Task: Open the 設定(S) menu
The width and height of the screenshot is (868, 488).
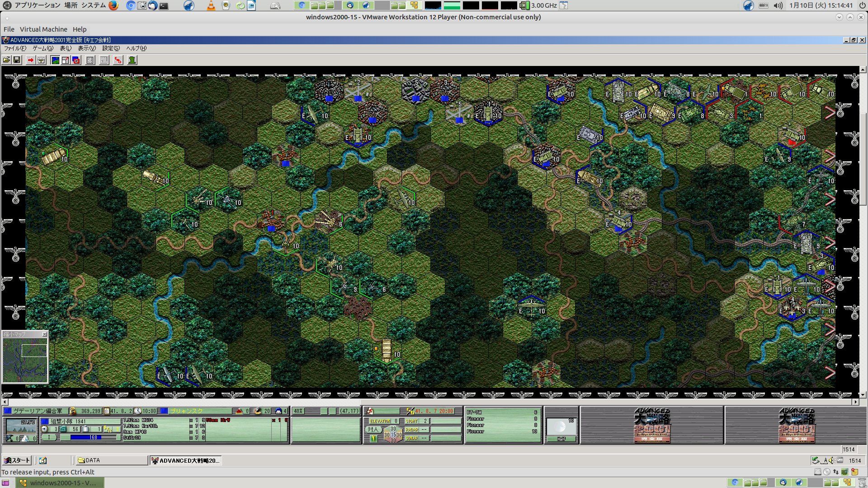Action: coord(111,48)
